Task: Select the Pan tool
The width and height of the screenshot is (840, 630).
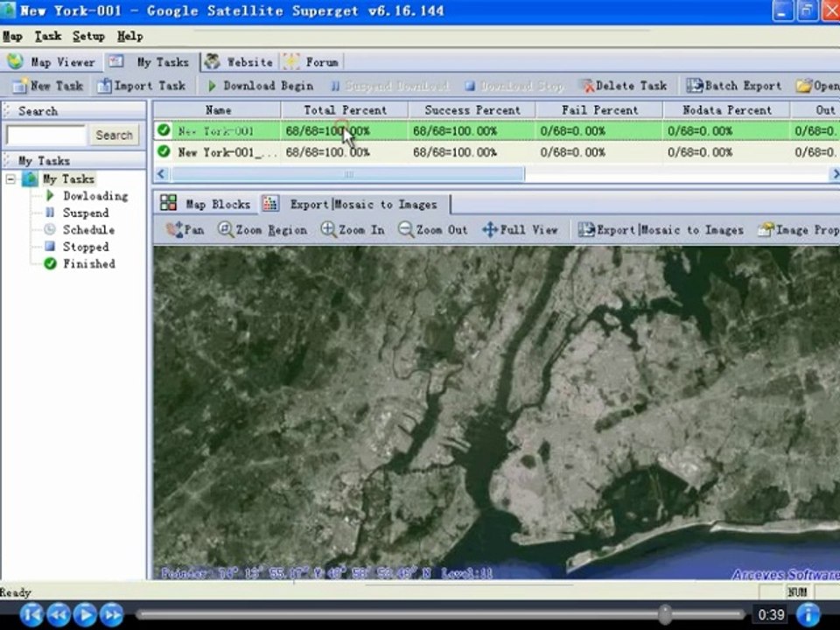Action: pos(185,230)
